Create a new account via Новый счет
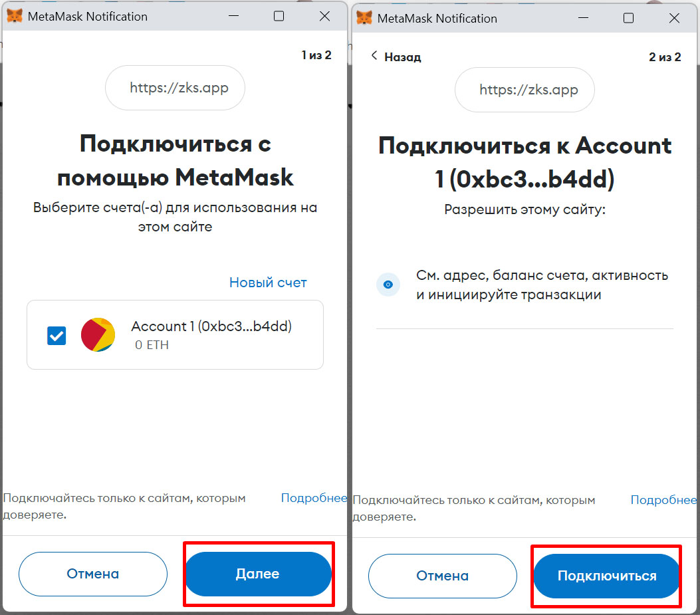700x615 pixels. click(268, 282)
